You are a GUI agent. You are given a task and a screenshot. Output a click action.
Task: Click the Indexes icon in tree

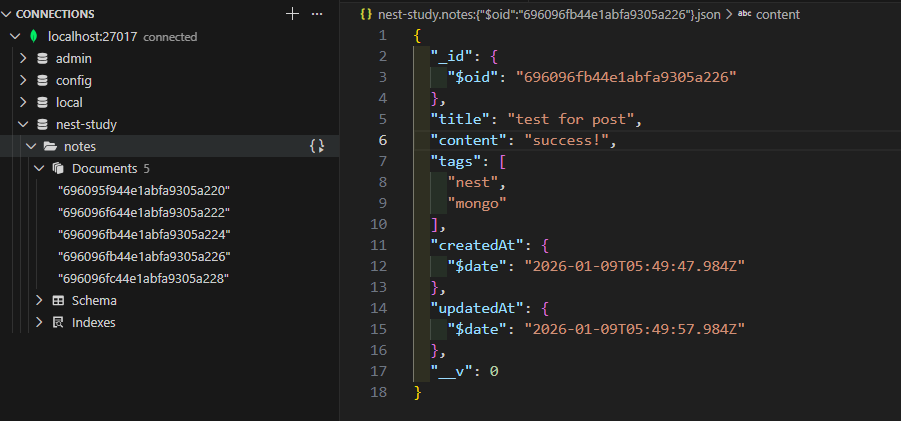(x=58, y=323)
